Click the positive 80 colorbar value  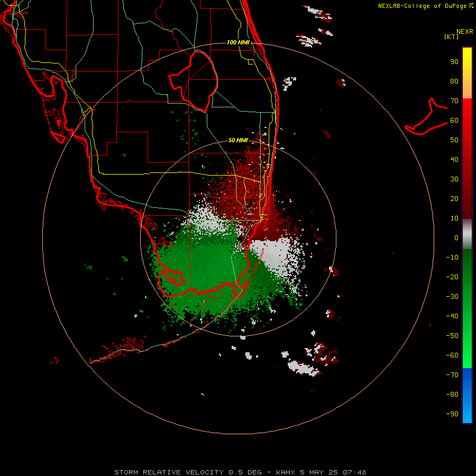(x=454, y=81)
